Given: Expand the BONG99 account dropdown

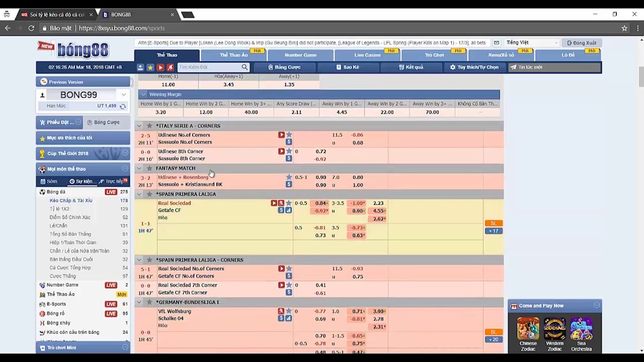Looking at the screenshot, I should click(123, 95).
